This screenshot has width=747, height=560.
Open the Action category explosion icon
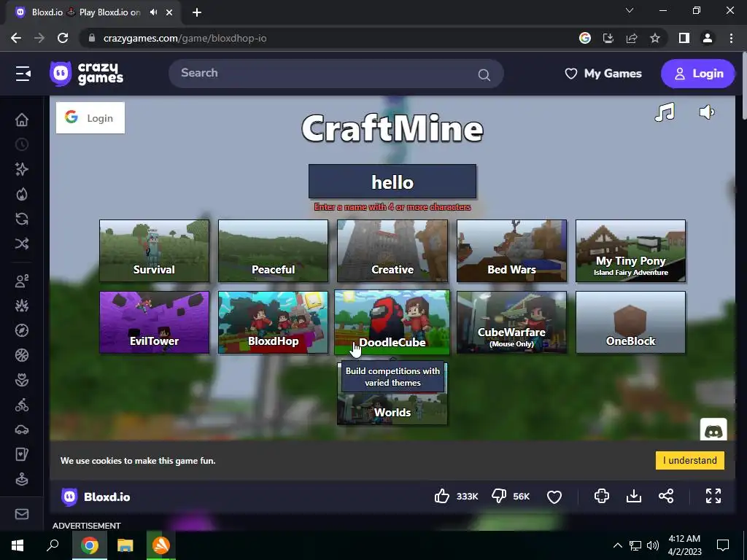tap(22, 306)
